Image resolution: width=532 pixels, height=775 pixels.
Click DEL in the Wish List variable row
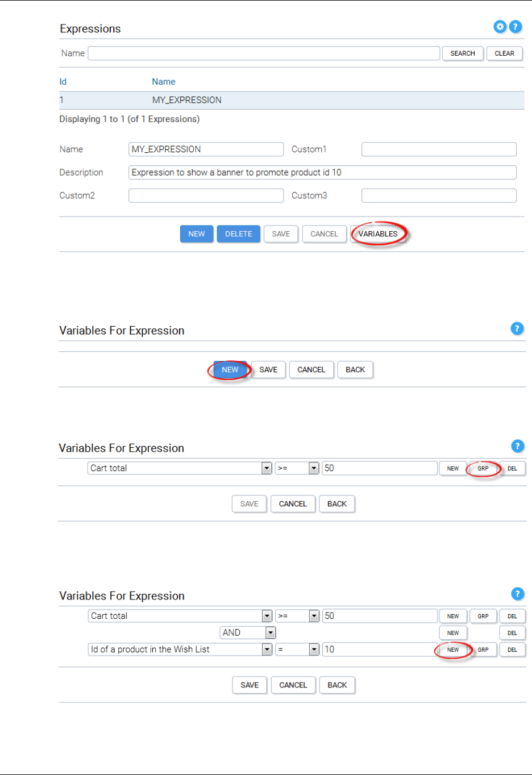coord(512,650)
